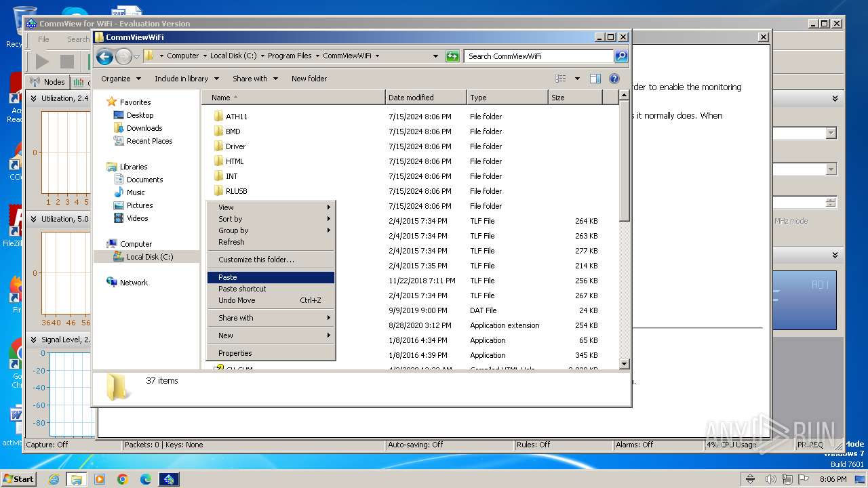868x488 pixels.
Task: Open the View submenu
Action: pyautogui.click(x=271, y=207)
